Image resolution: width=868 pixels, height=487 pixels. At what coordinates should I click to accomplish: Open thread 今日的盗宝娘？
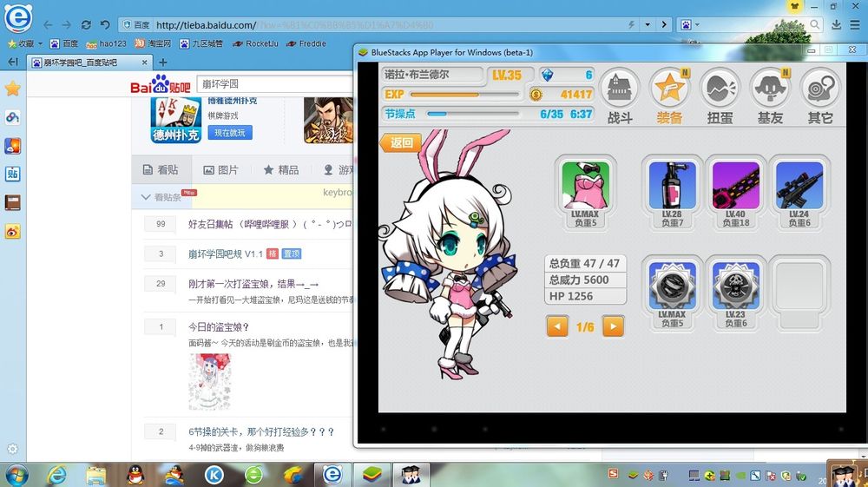point(219,327)
